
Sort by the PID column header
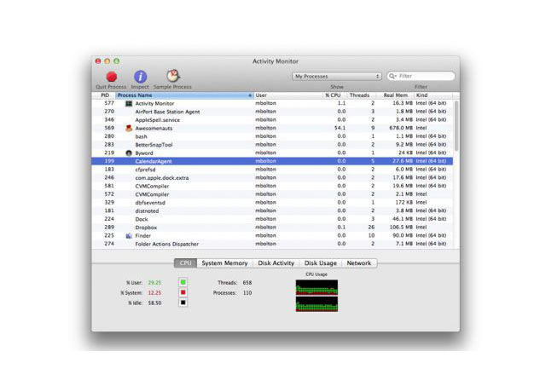(104, 95)
